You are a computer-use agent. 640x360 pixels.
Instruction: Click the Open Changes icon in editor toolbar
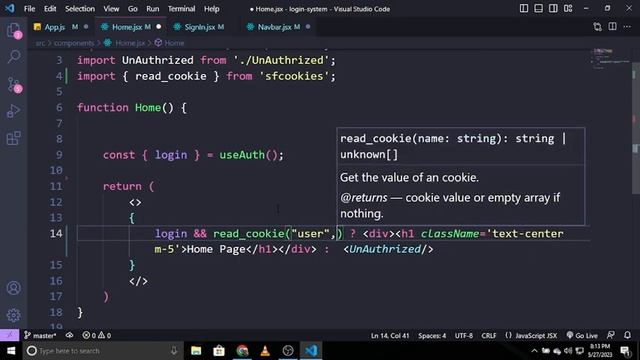click(x=598, y=27)
